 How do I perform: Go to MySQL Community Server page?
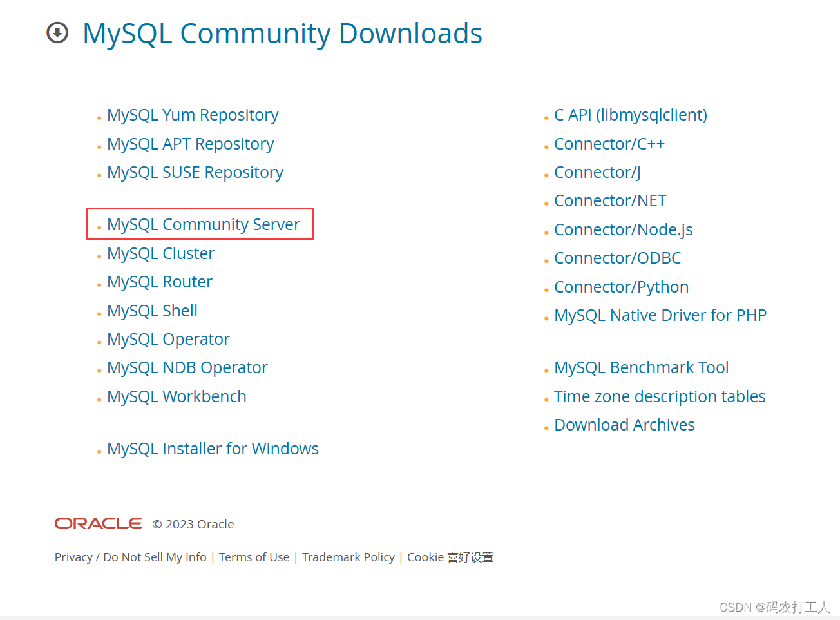tap(204, 224)
